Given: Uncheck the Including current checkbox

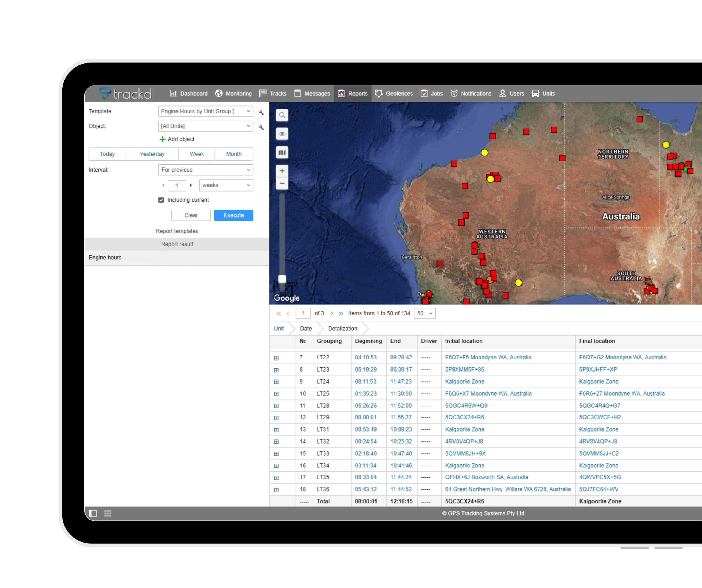Looking at the screenshot, I should [161, 200].
